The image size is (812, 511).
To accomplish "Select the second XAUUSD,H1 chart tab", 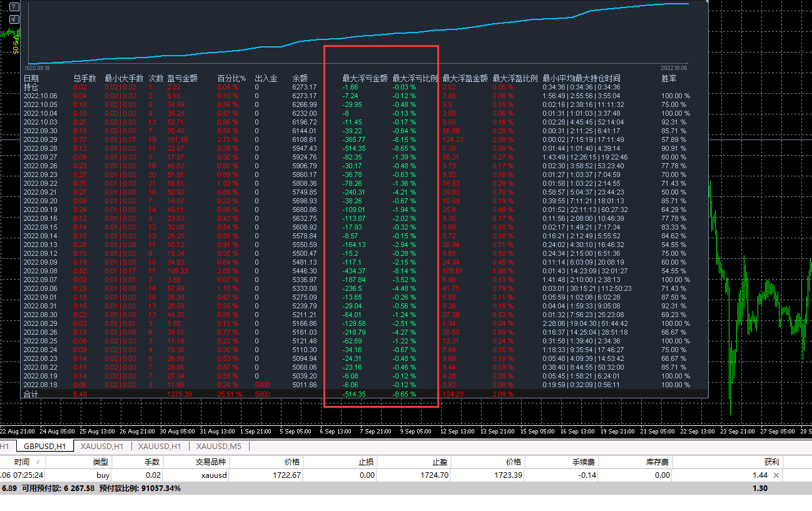I will pos(160,446).
